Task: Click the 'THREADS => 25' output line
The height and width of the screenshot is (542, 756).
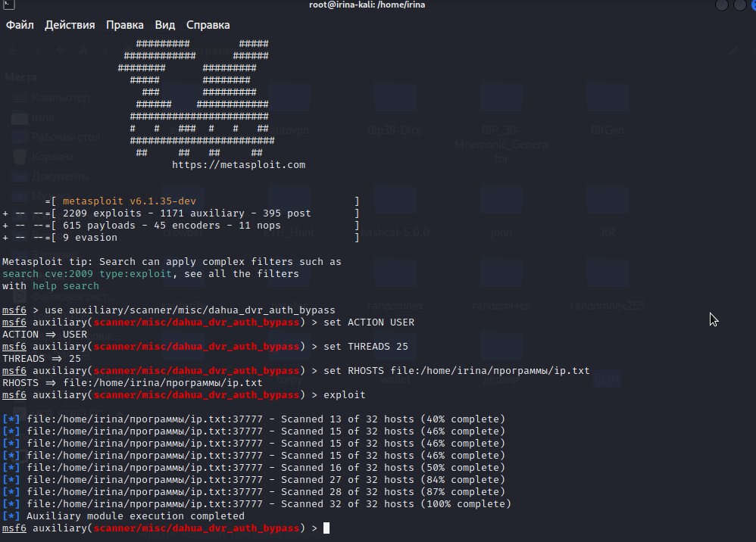Action: (x=42, y=359)
